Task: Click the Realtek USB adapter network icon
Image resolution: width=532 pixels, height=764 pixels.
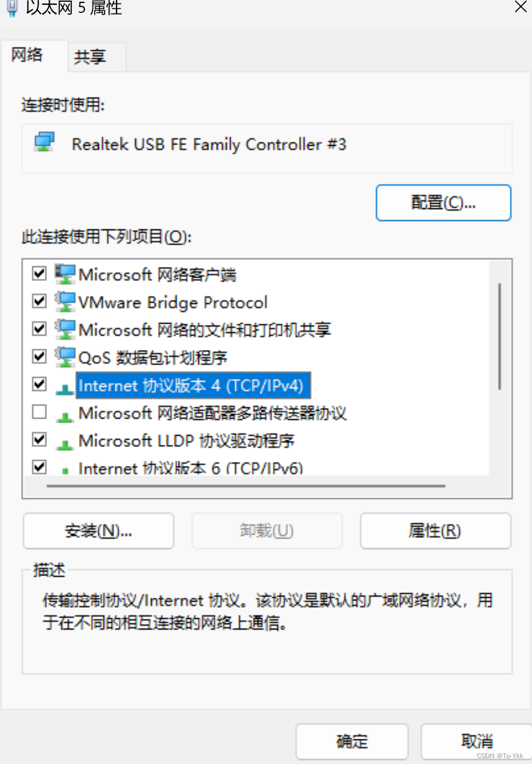Action: [44, 142]
